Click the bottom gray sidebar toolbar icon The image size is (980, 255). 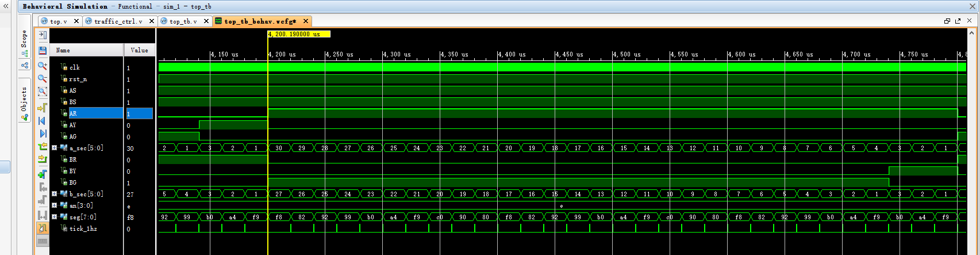[43, 241]
